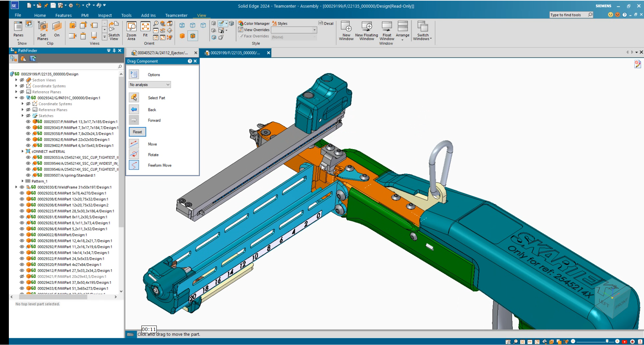Toggle visibility of 00040022/B/MillPart
Image resolution: width=644 pixels, height=345 pixels.
tap(22, 235)
